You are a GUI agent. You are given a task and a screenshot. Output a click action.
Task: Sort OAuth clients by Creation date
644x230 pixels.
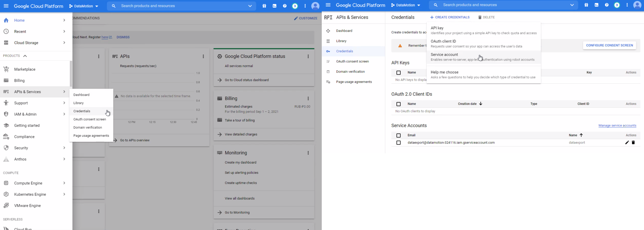coord(470,104)
